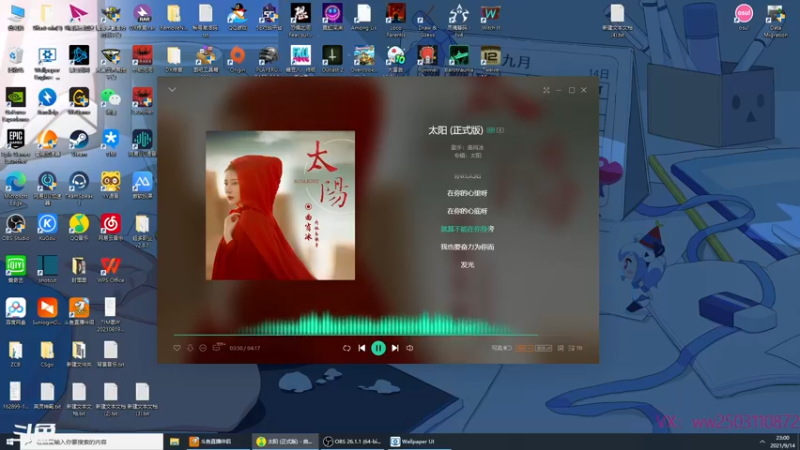Open the Windows Start menu
Viewport: 800px width, 450px height.
pos(10,441)
